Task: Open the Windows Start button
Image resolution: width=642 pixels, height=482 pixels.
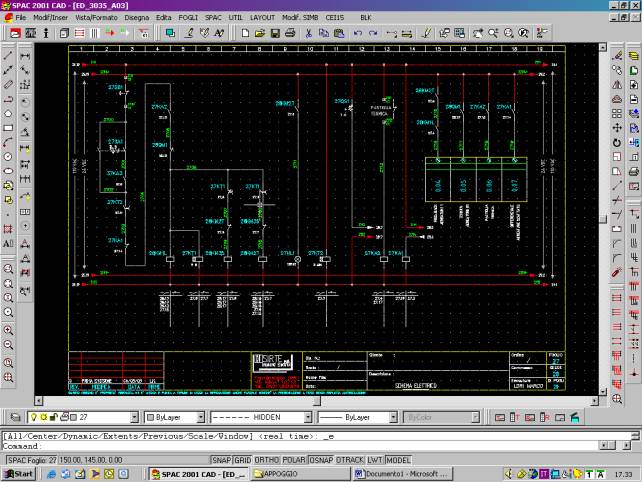Action: pyautogui.click(x=19, y=474)
